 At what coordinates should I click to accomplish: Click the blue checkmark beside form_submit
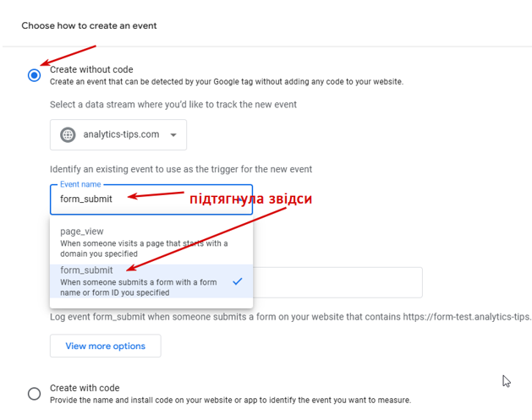point(238,281)
